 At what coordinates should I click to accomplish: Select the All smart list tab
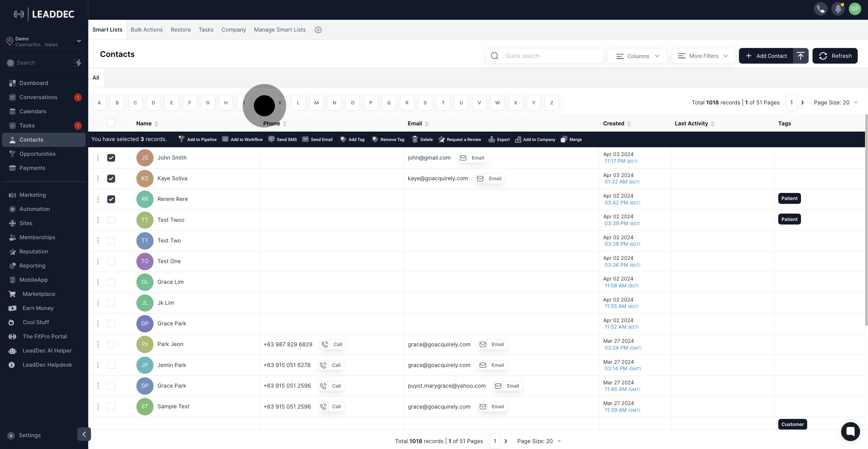(x=96, y=78)
